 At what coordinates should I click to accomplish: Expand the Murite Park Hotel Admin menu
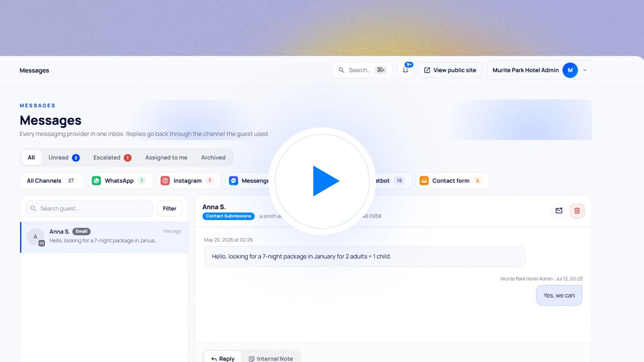pyautogui.click(x=585, y=70)
